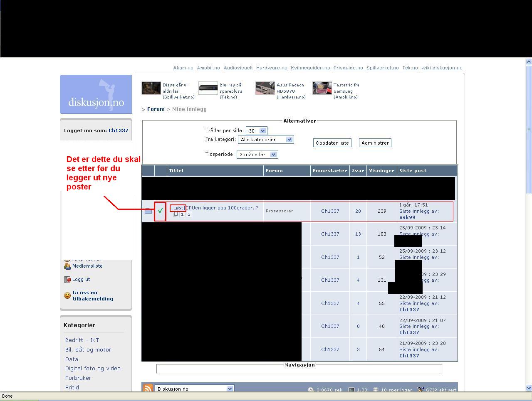Open the Amobil.no network link

pyautogui.click(x=208, y=68)
